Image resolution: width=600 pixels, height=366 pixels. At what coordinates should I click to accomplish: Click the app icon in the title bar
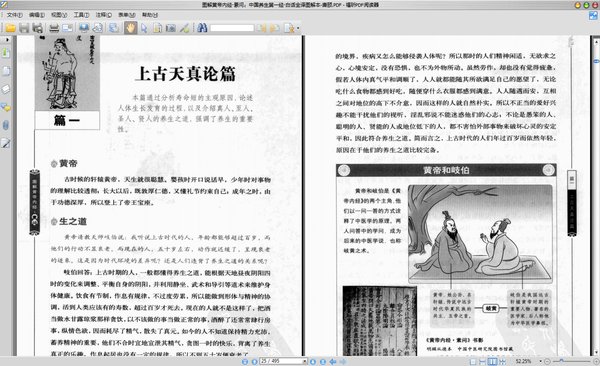3,5
